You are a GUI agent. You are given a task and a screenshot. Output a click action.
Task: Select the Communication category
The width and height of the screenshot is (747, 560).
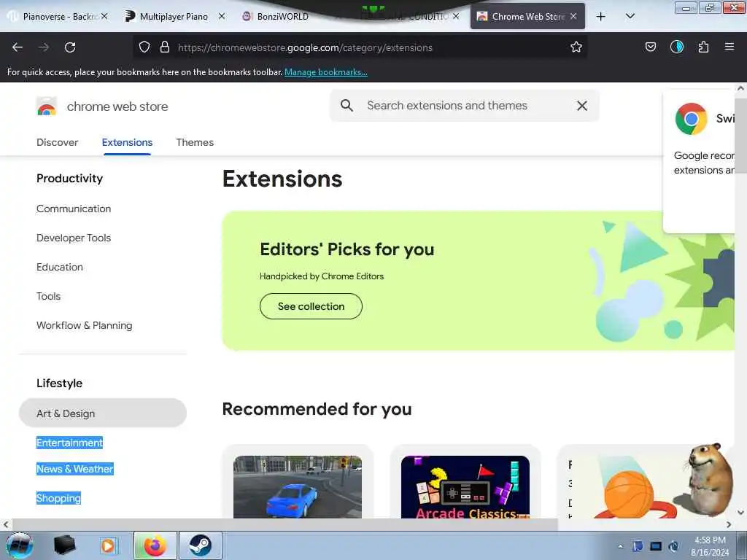tap(74, 209)
